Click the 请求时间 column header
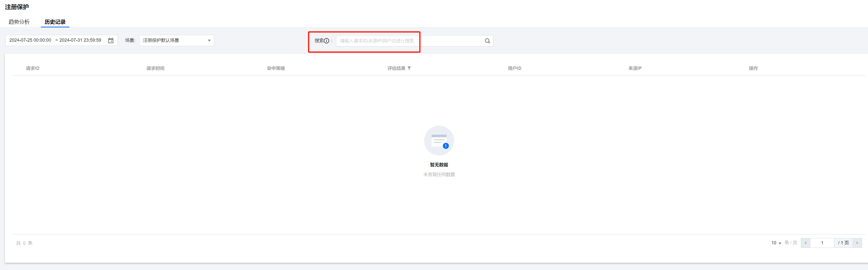Screen dimensions: 868x270 point(155,68)
